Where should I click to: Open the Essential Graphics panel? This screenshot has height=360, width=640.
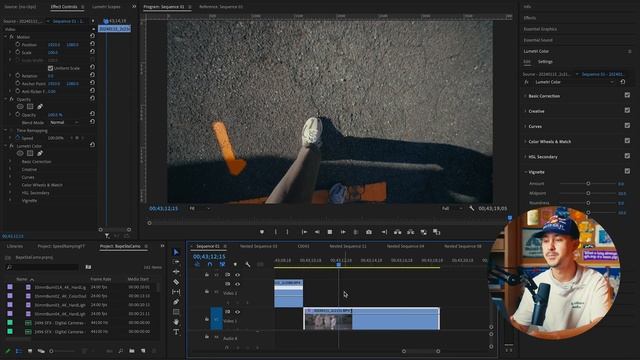[x=540, y=29]
